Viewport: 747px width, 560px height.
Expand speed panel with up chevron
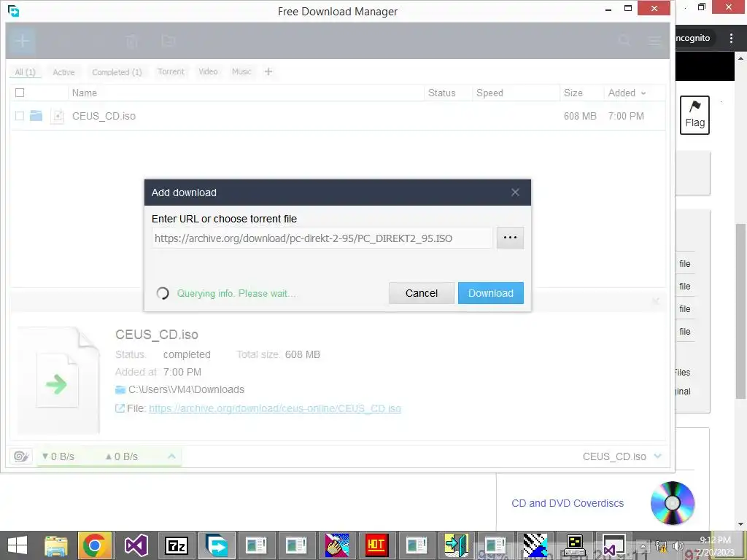tap(171, 456)
